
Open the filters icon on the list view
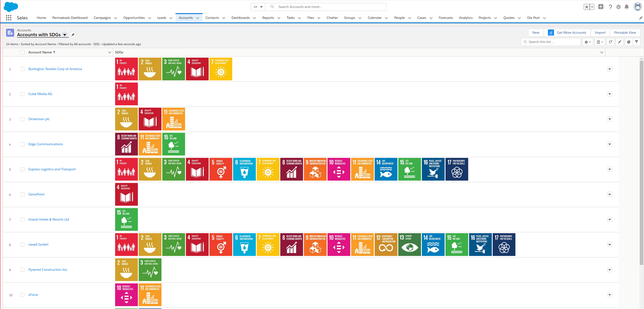pos(636,42)
